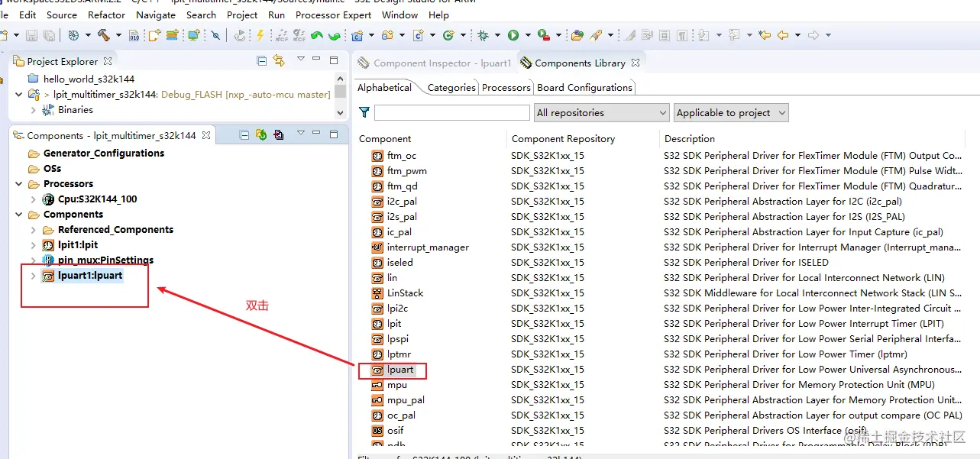Click the yellow Back arrow in toolbar
Image resolution: width=980 pixels, height=459 pixels.
click(783, 35)
